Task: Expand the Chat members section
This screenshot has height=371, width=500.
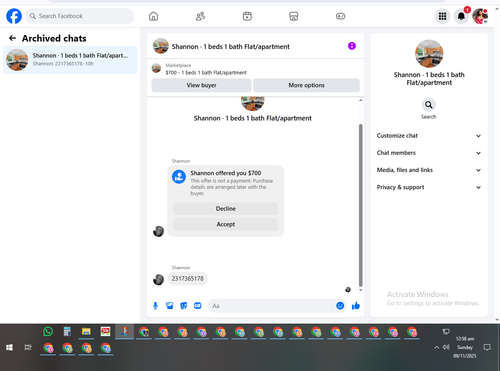Action: pyautogui.click(x=429, y=153)
